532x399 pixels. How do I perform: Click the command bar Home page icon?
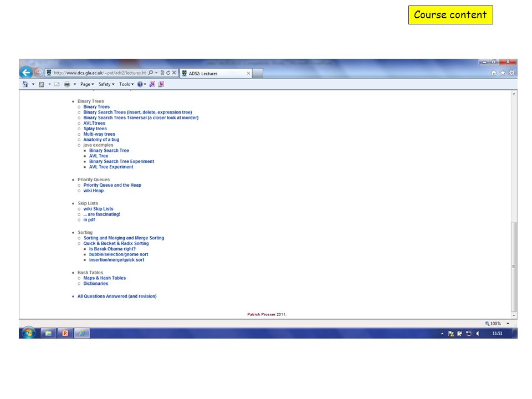pos(25,84)
